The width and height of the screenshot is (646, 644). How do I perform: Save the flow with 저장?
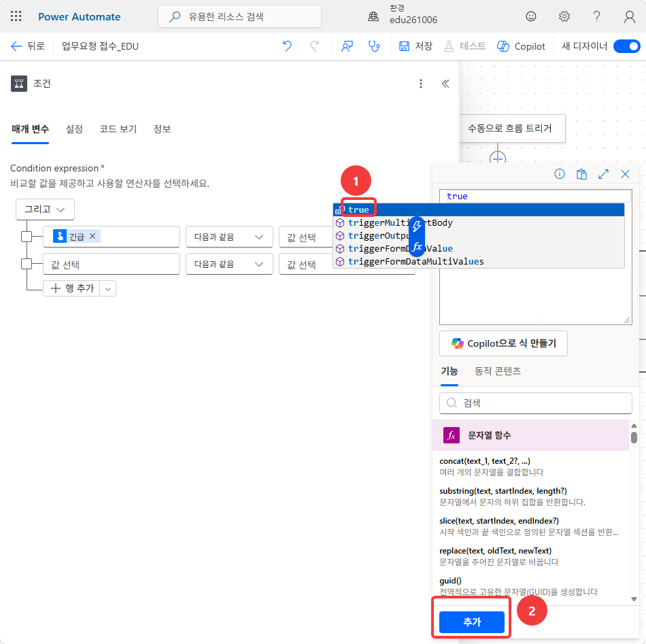(x=415, y=46)
